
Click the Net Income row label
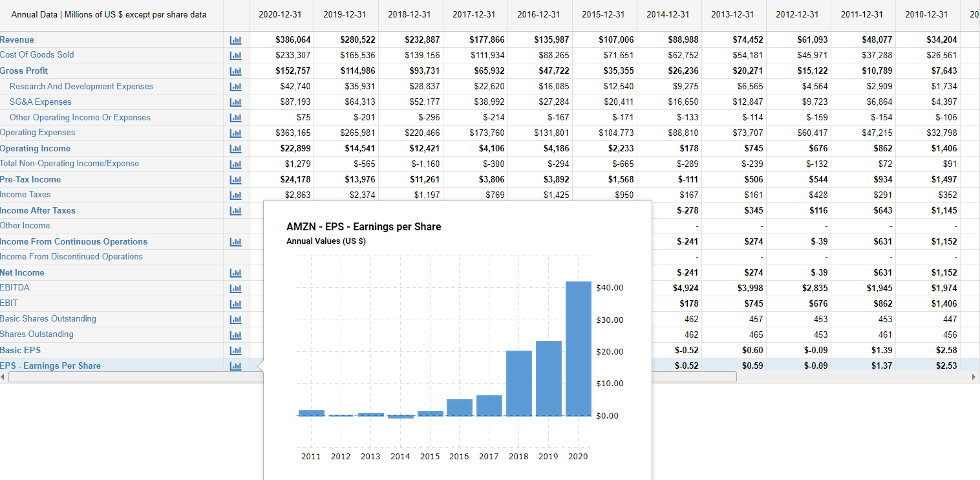(22, 272)
